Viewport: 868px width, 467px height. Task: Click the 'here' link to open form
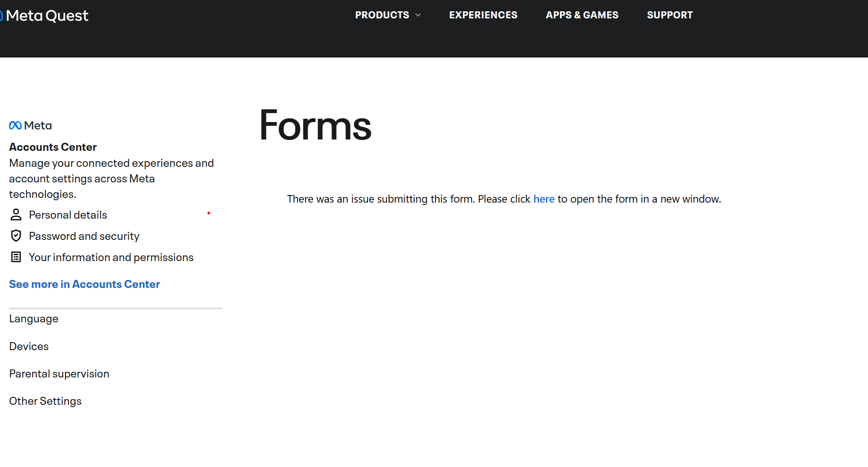544,199
